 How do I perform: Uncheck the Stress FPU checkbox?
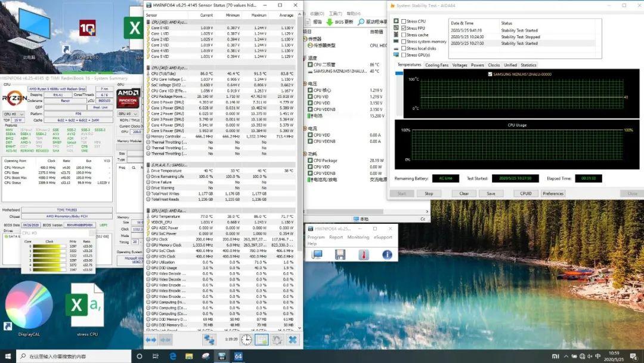tap(404, 28)
